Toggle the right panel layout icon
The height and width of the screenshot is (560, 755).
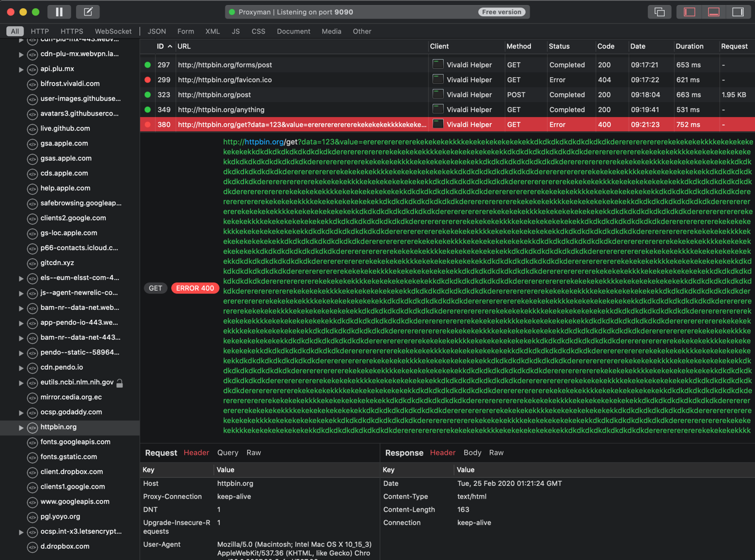tap(738, 12)
